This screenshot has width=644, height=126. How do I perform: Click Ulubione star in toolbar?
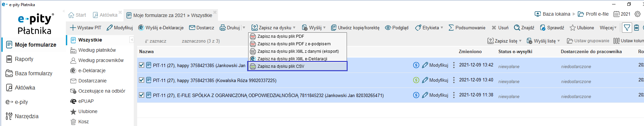[582, 28]
